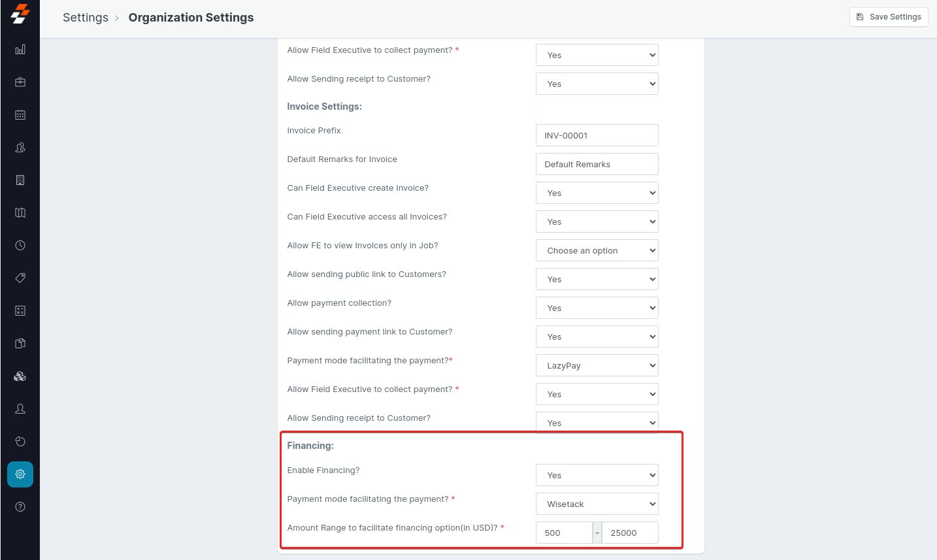
Task: Open 'Allow payment collection' dropdown
Action: click(597, 308)
